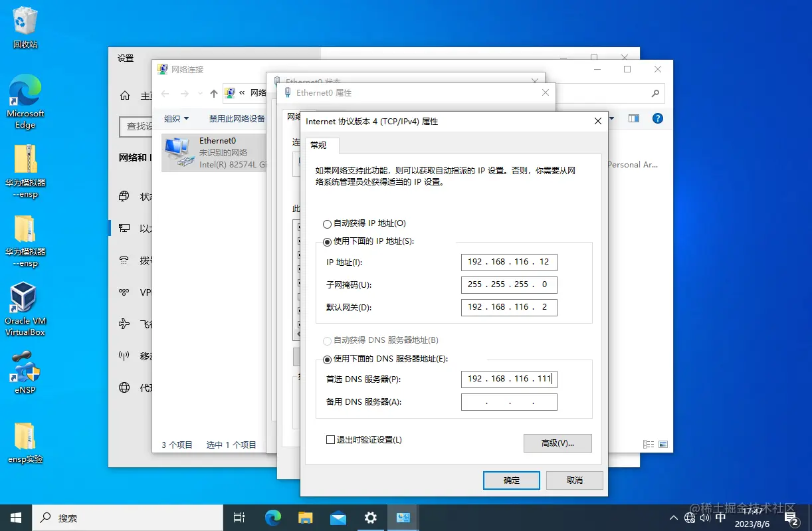Show hidden system tray icons

point(673,518)
